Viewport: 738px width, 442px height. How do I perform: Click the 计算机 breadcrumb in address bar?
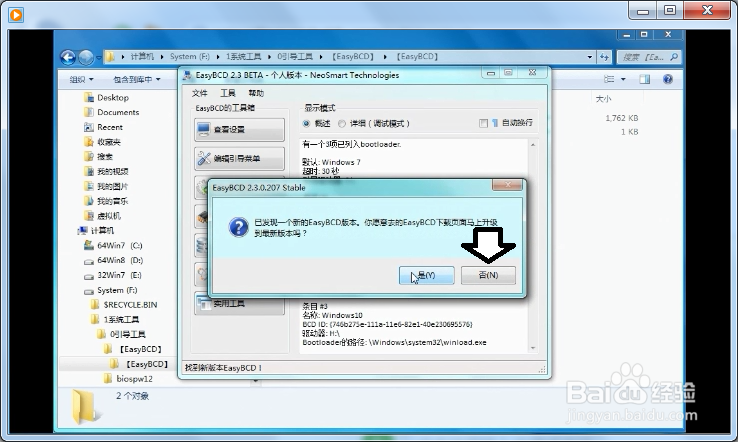pos(142,56)
